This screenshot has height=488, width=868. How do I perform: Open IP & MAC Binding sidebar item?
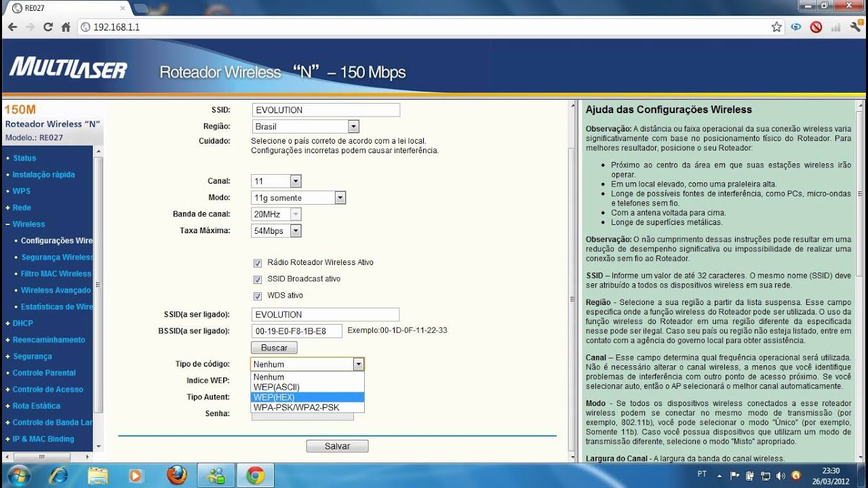point(43,439)
